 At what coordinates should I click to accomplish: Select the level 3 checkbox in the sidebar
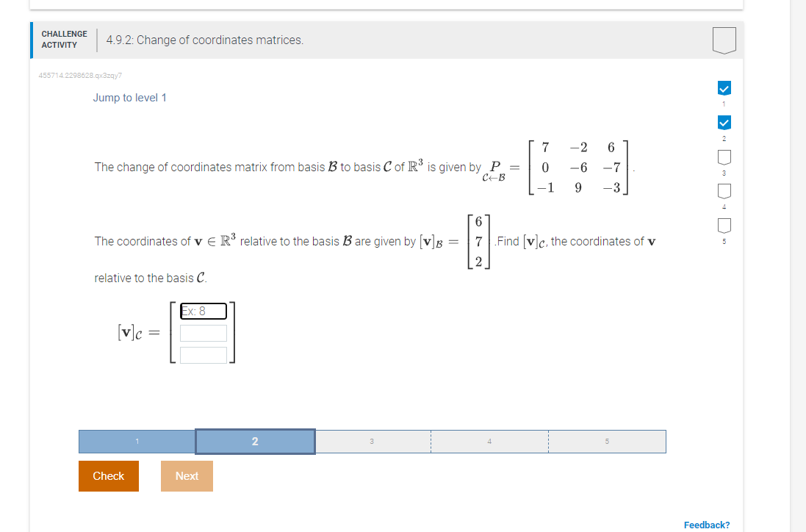click(x=724, y=156)
